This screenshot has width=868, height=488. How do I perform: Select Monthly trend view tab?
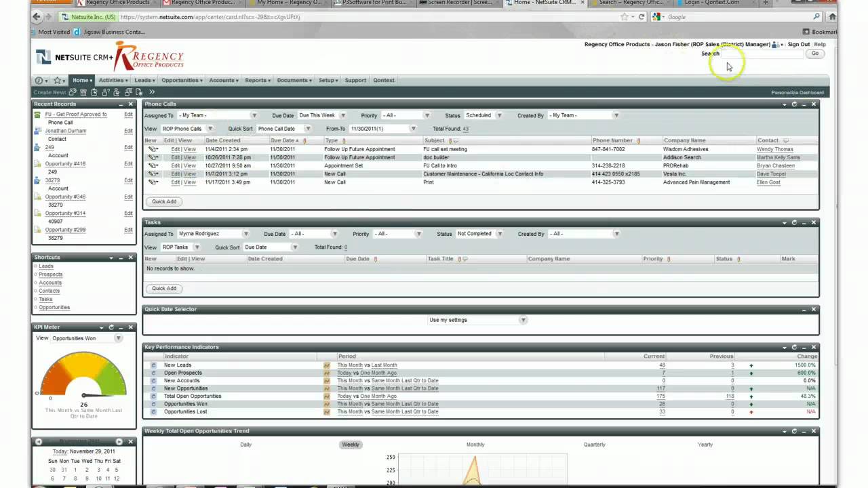pyautogui.click(x=475, y=445)
